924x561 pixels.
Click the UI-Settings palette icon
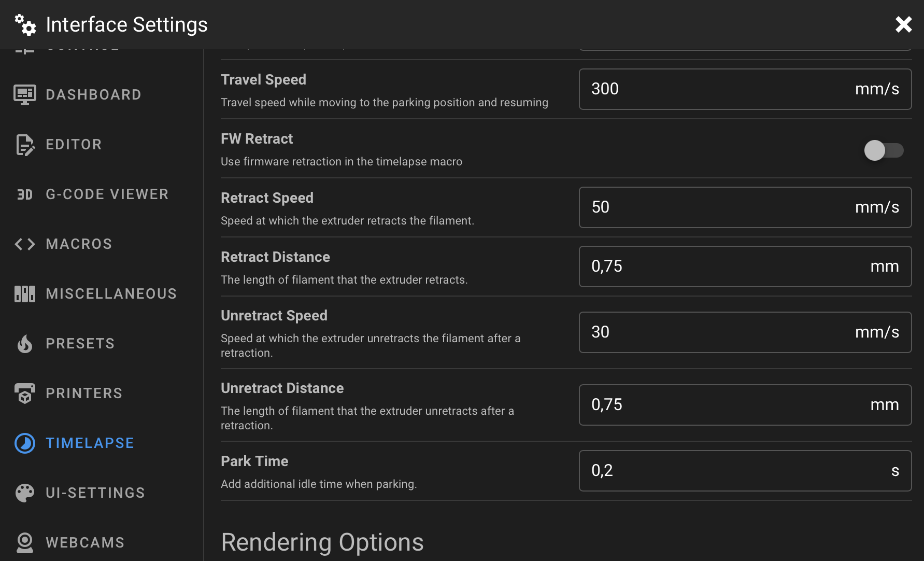[x=24, y=493]
